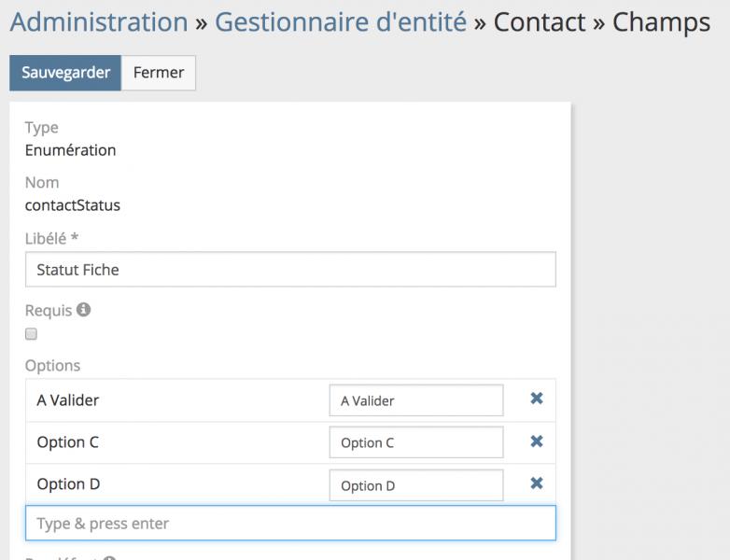Click the Champs breadcrumb item

661,22
